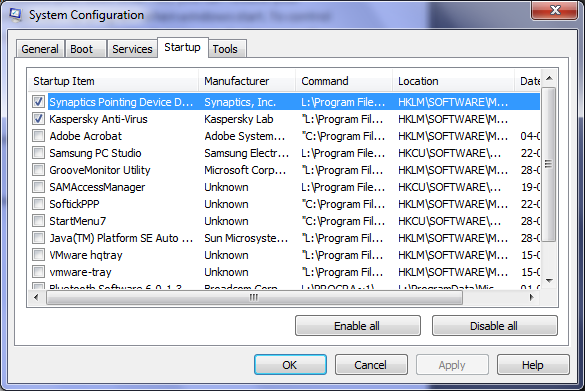Screen dimensions: 585x391
Task: Uncheck the Kaspersky Anti-Virus checkbox
Action: 38,119
